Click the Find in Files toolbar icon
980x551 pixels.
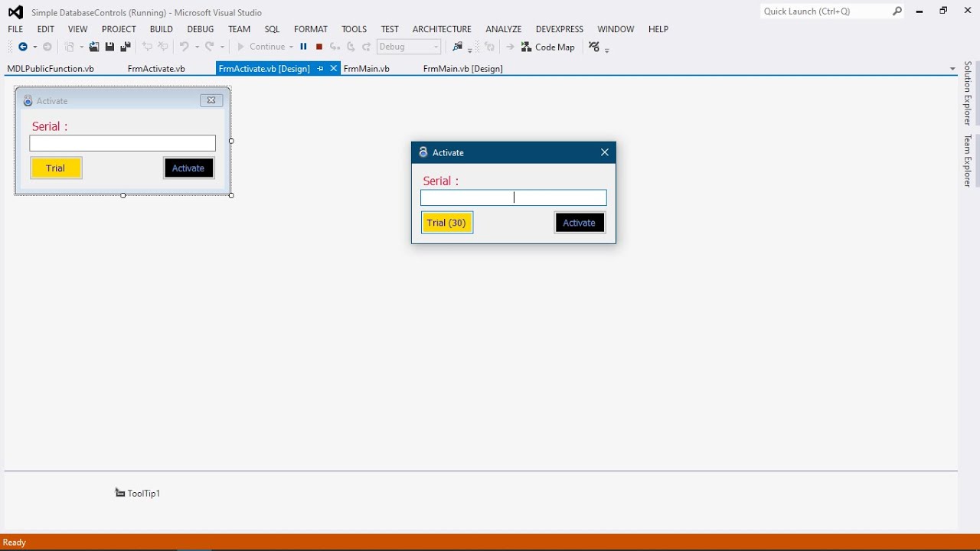click(x=458, y=47)
